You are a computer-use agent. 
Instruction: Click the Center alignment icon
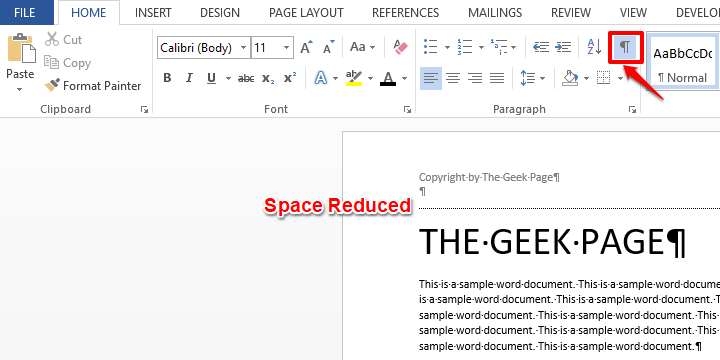(x=453, y=78)
